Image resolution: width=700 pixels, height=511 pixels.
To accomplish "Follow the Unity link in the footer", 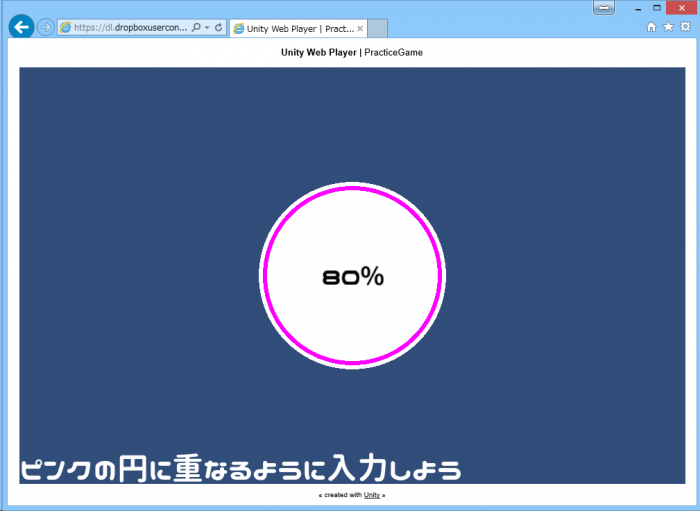I will click(371, 495).
